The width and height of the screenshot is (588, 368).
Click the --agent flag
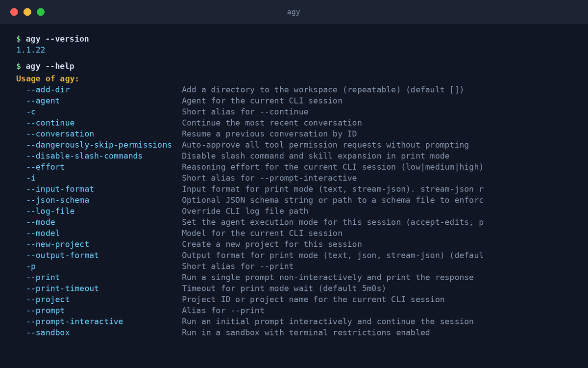[x=43, y=101]
